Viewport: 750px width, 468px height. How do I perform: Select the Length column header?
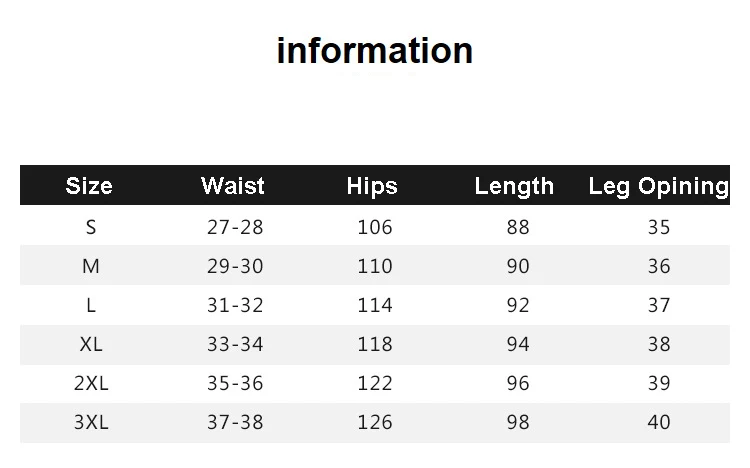point(514,186)
